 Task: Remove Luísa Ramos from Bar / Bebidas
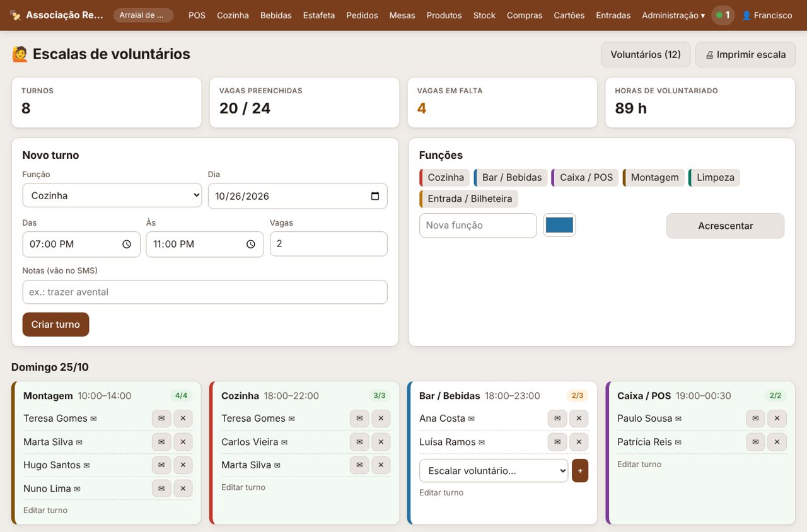tap(579, 442)
